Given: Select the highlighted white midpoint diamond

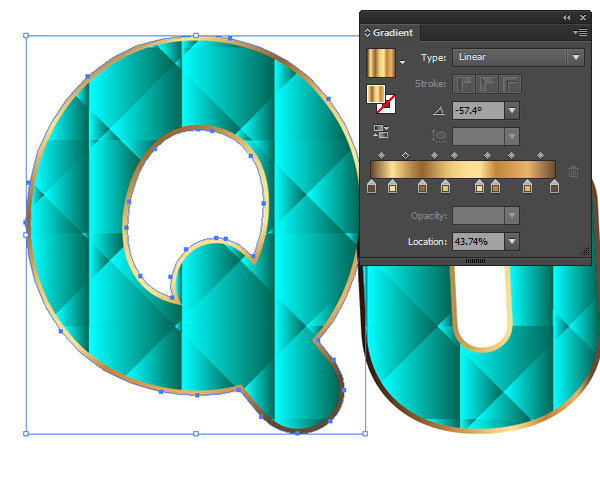Looking at the screenshot, I should coord(406,155).
